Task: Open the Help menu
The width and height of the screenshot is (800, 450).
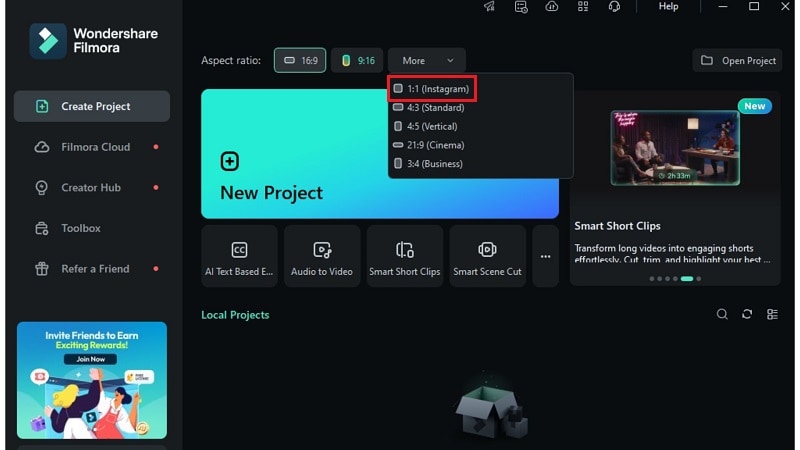Action: pyautogui.click(x=668, y=6)
